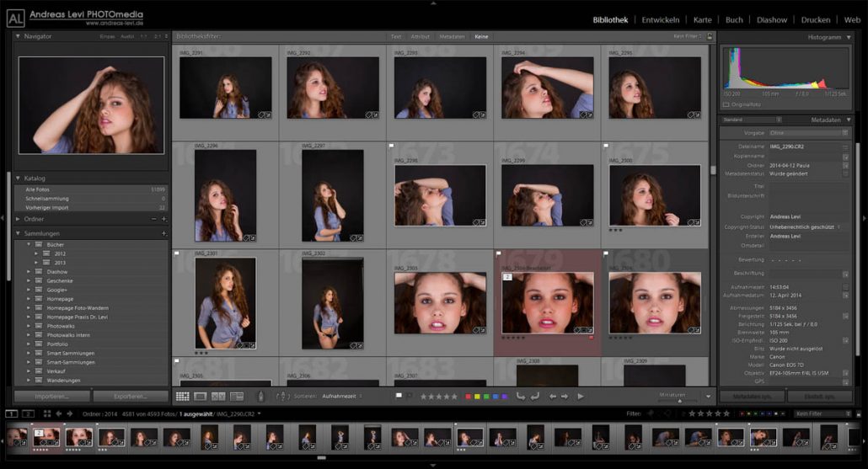Rotate photo right arrow in toolbar
868x469 pixels.
tap(535, 397)
